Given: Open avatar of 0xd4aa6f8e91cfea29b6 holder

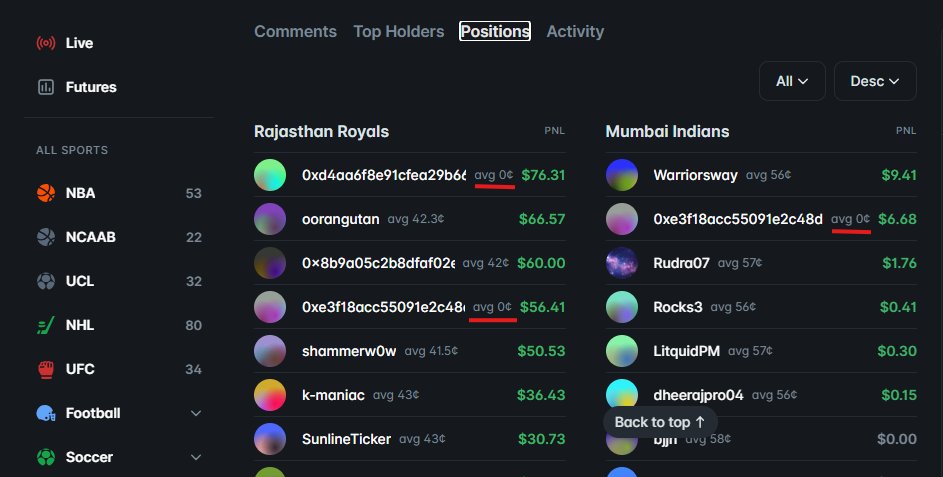Looking at the screenshot, I should tap(270, 175).
